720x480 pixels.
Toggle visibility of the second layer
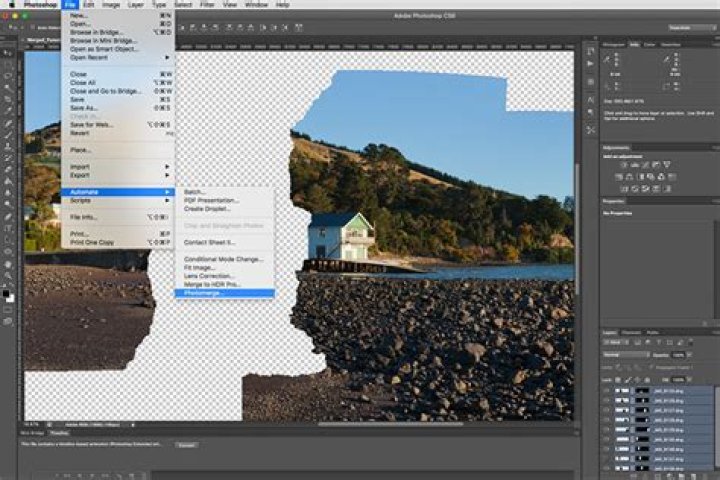pos(606,400)
